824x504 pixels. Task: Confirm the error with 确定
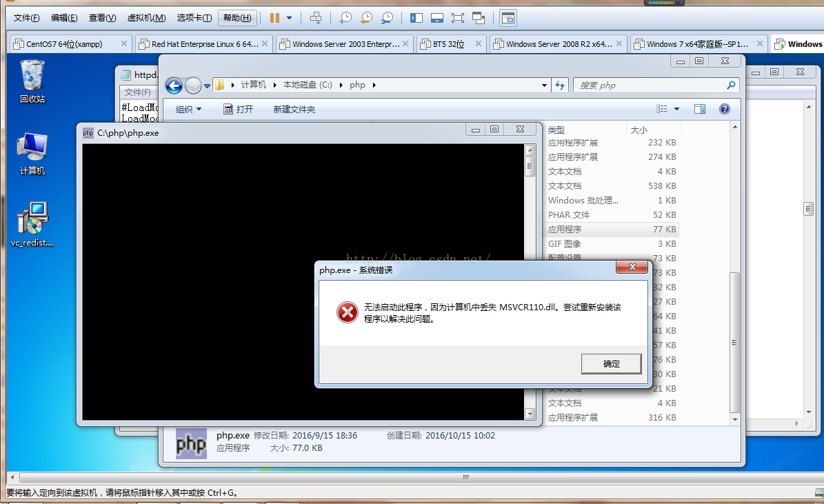(611, 363)
